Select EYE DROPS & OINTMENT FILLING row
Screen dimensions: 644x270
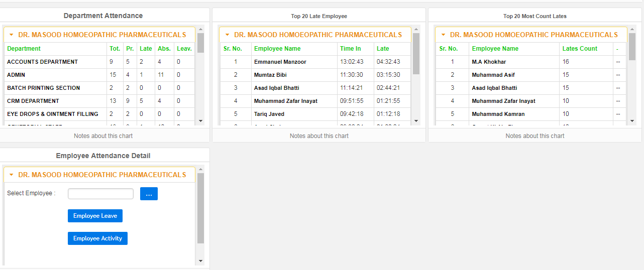tap(99, 114)
